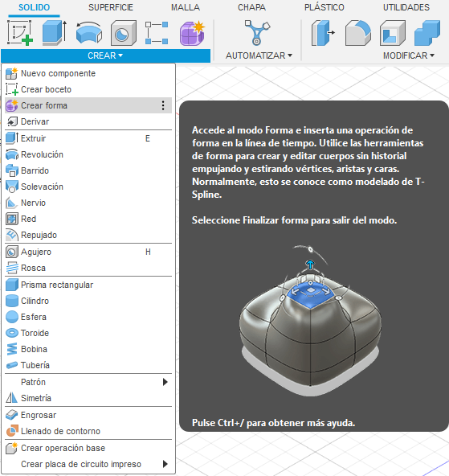The width and height of the screenshot is (449, 476).
Task: Select Crear operación base entry
Action: [88, 448]
